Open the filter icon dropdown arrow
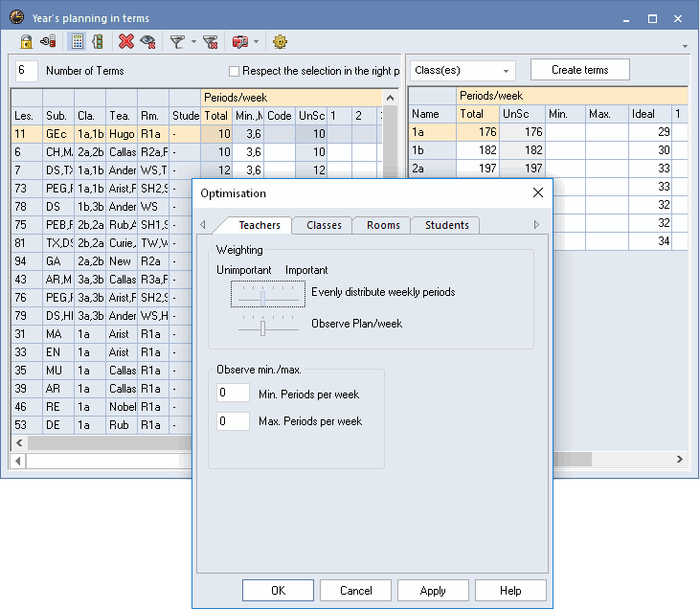This screenshot has height=609, width=700. (193, 42)
